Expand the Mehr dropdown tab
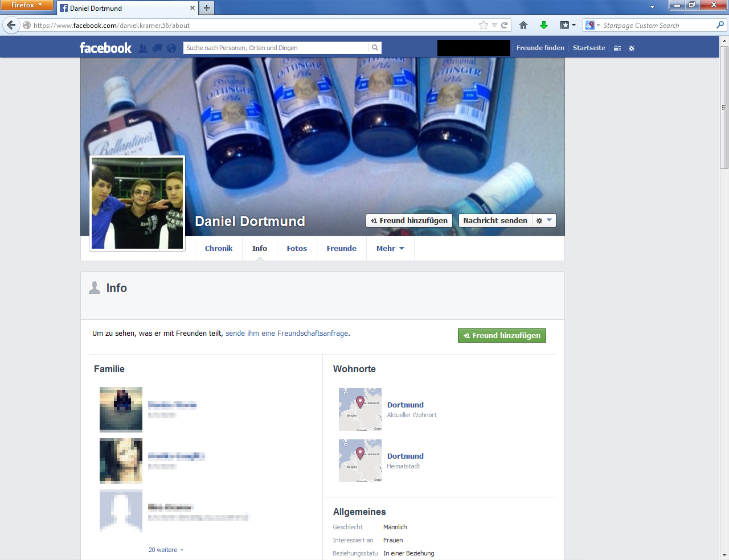 [390, 249]
